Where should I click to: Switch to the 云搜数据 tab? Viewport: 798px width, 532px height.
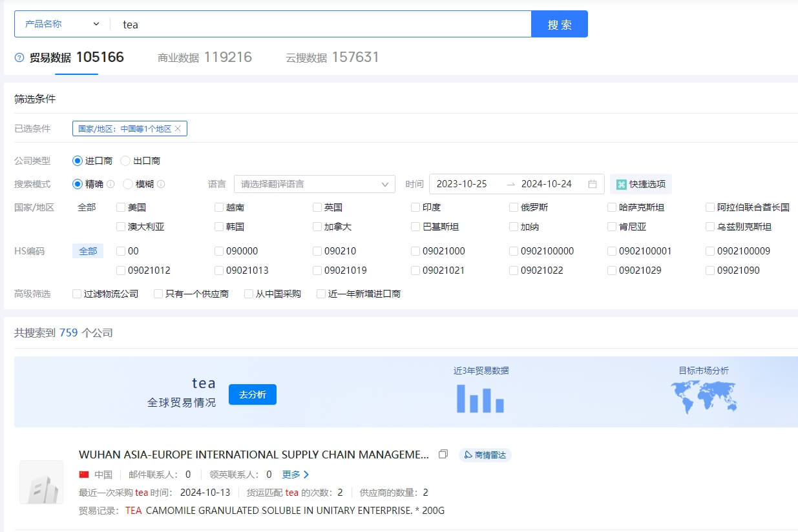point(332,57)
